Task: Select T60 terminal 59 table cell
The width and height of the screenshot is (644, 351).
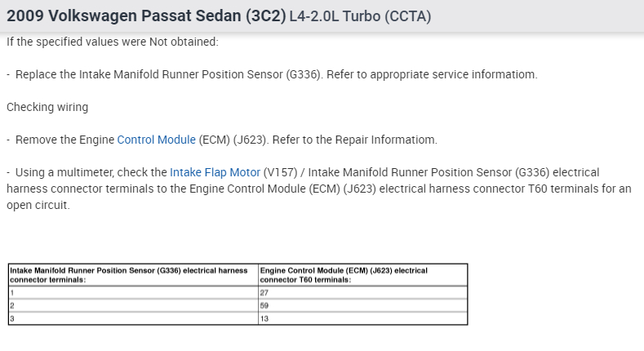Action: tap(362, 305)
